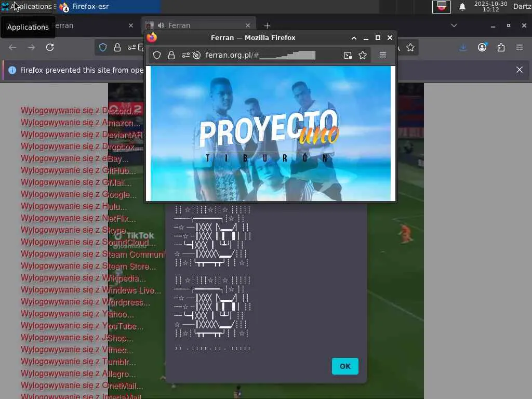The image size is (532, 399).
Task: Open shield icon in popup address bar
Action: pos(157,55)
